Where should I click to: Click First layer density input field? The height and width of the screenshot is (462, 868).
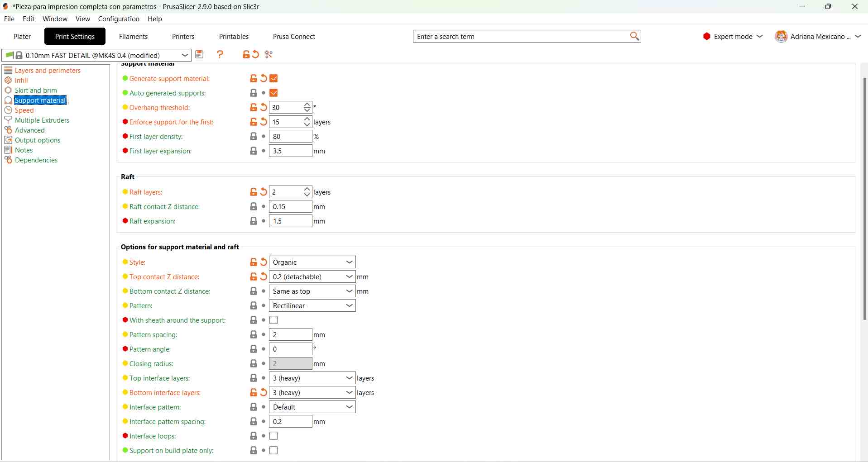[x=290, y=137]
